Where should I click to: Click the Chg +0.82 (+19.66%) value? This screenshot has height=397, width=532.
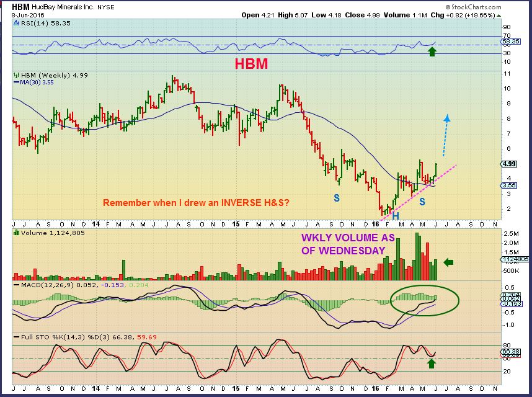pyautogui.click(x=463, y=15)
